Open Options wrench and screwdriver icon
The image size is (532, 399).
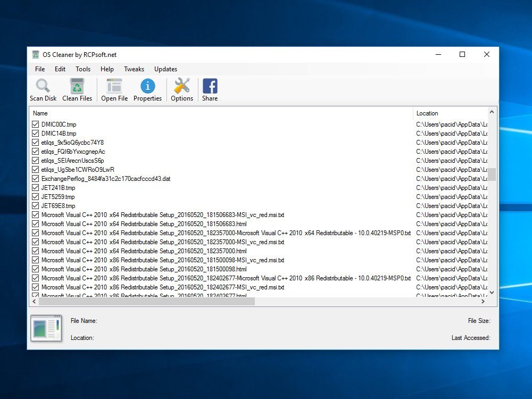pos(182,86)
